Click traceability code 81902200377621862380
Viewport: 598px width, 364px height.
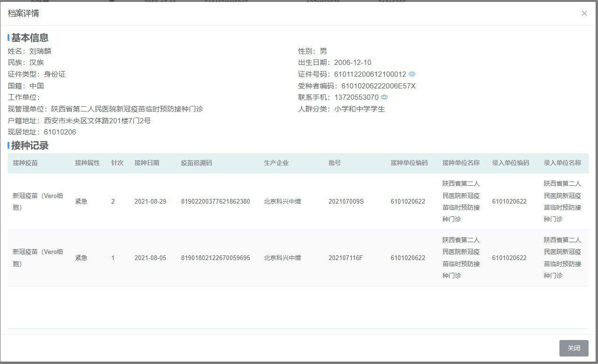click(x=215, y=201)
